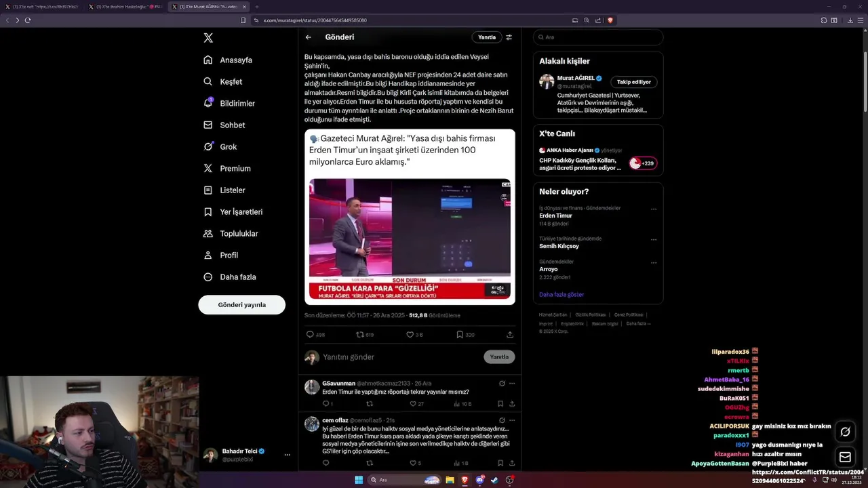
Task: Open Windows Start menu
Action: (x=359, y=480)
